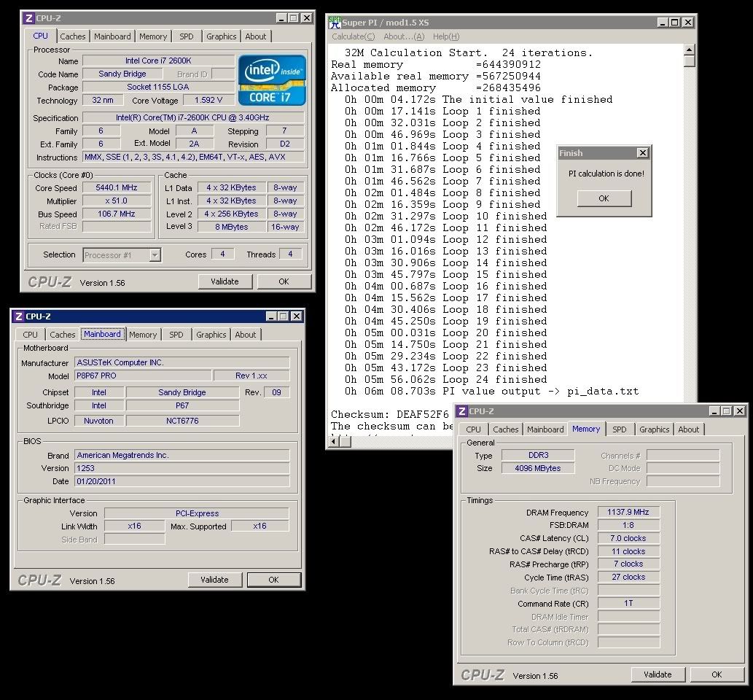Minimize the CPU-Z Mainboard window
The width and height of the screenshot is (753, 700).
pyautogui.click(x=271, y=316)
